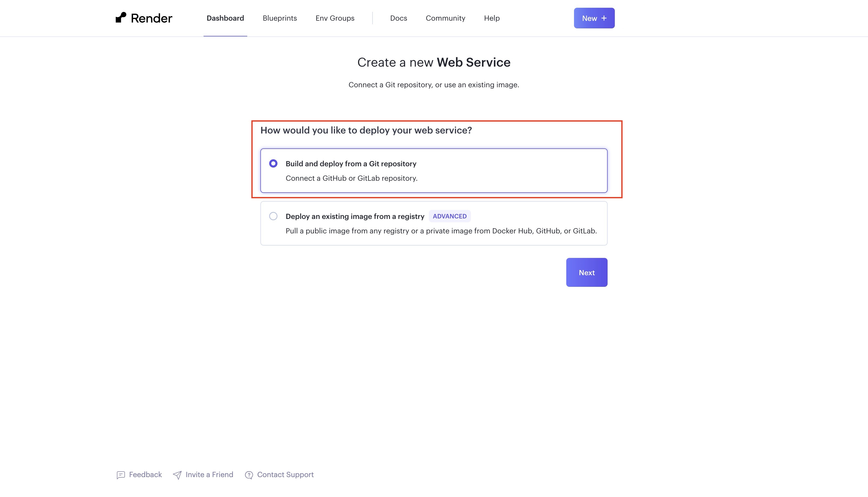Click the Next button
The image size is (868, 497).
[587, 272]
